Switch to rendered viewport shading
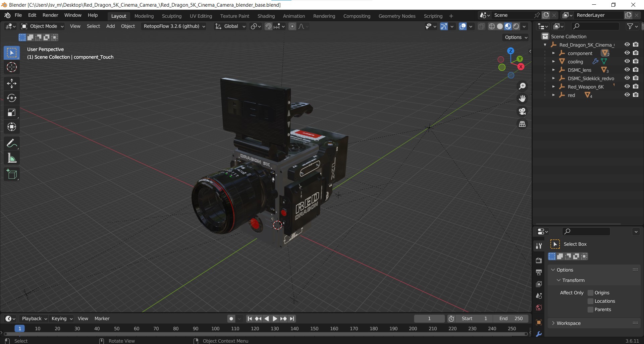This screenshot has height=344, width=644. click(x=516, y=26)
